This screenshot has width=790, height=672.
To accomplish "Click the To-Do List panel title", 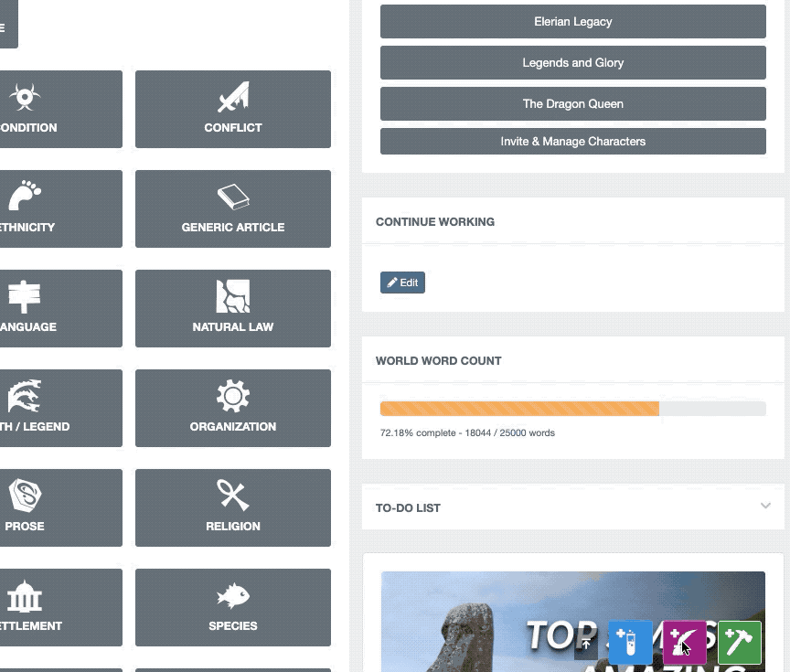I will (x=408, y=508).
